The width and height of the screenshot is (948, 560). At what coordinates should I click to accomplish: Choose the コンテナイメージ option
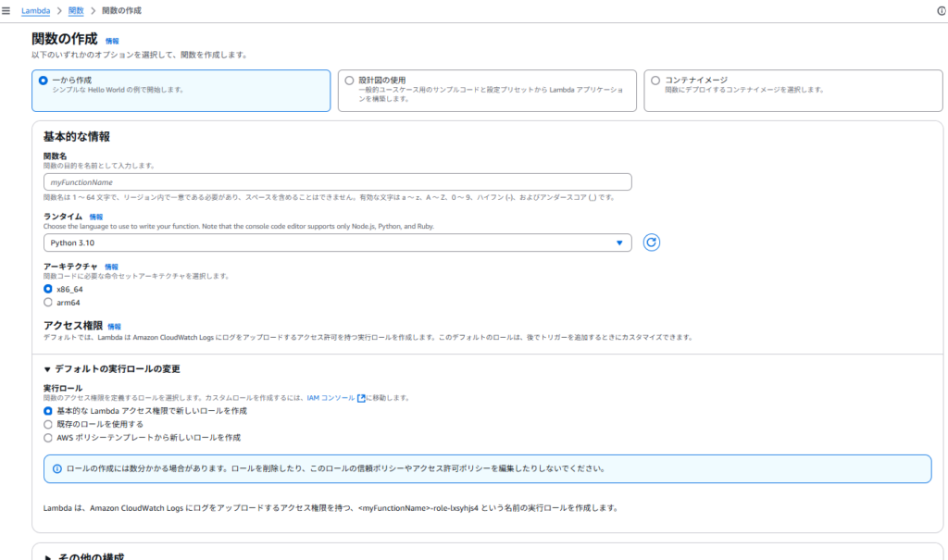coord(655,81)
